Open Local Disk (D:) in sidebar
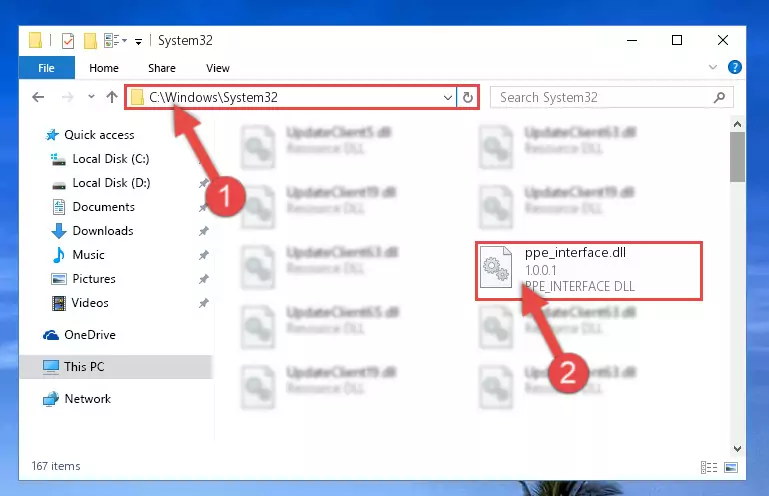 pos(111,183)
